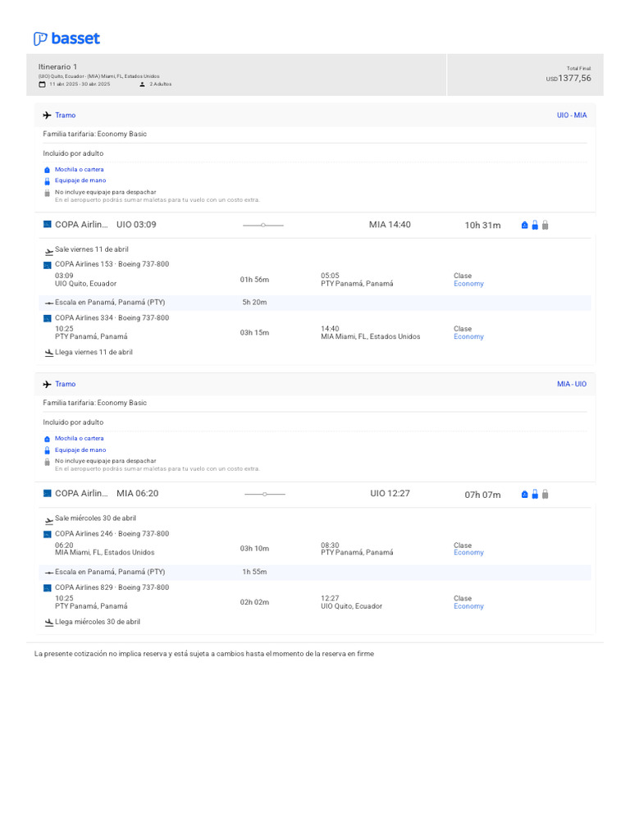Click Tramo link in MIA - UIO section
Screen dimensions: 630x840
pyautogui.click(x=66, y=384)
